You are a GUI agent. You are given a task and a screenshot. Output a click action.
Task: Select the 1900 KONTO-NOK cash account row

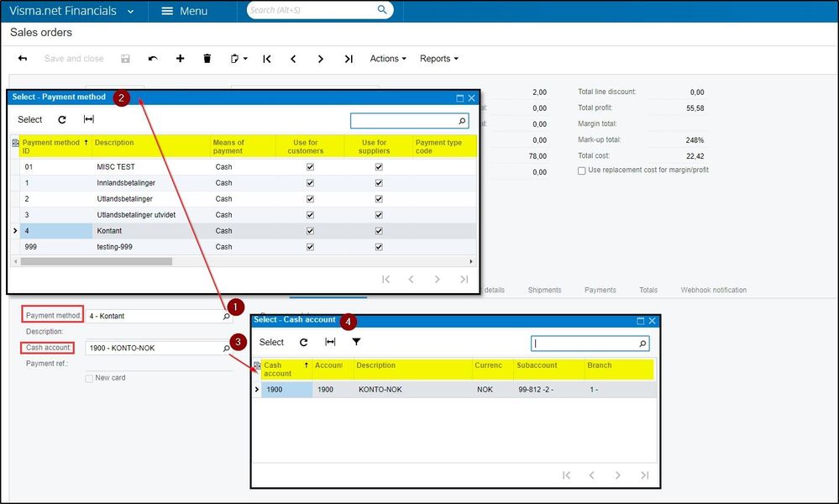coord(455,390)
